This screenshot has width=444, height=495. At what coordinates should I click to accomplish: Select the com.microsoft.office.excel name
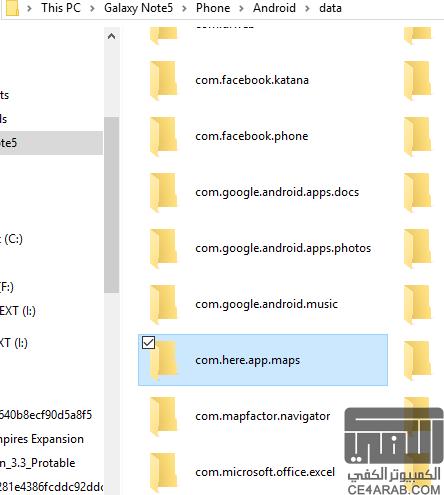coord(265,472)
